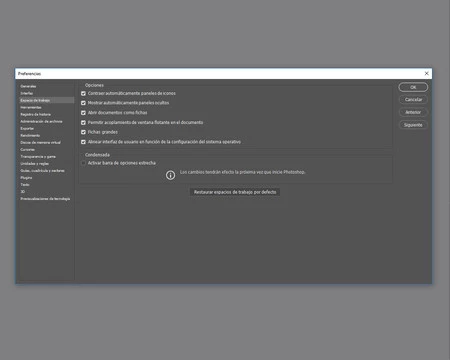Screen dimensions: 450x360
Task: Uncheck the Fichas grandes option
Action: [x=83, y=132]
